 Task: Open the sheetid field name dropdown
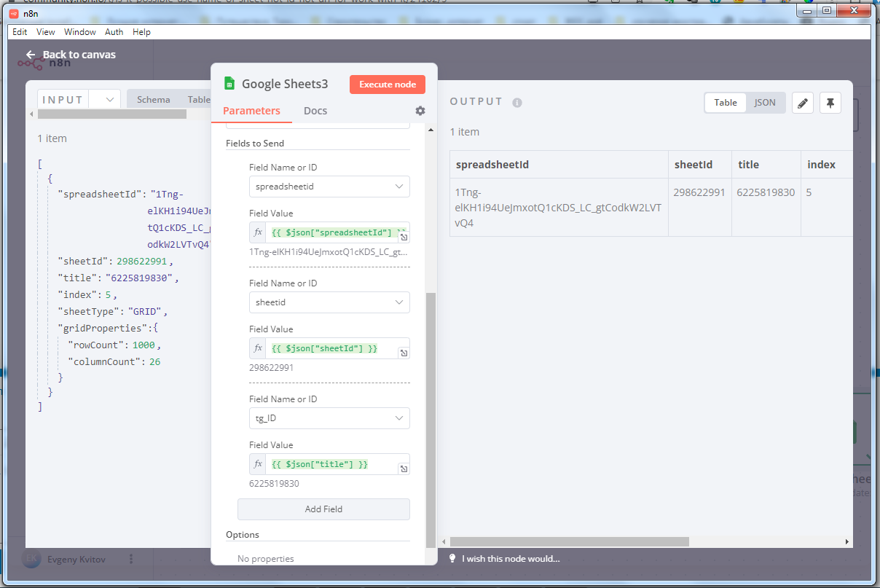click(329, 302)
